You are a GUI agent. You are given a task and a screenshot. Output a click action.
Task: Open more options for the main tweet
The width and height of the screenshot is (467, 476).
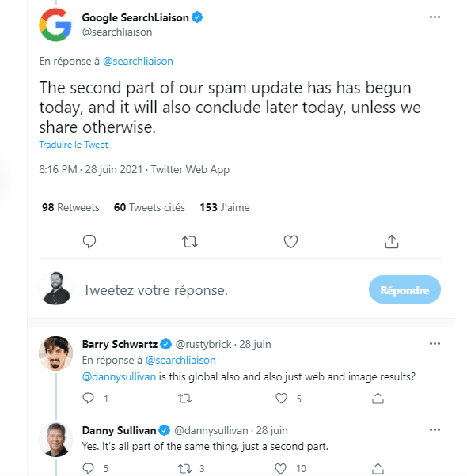point(435,17)
